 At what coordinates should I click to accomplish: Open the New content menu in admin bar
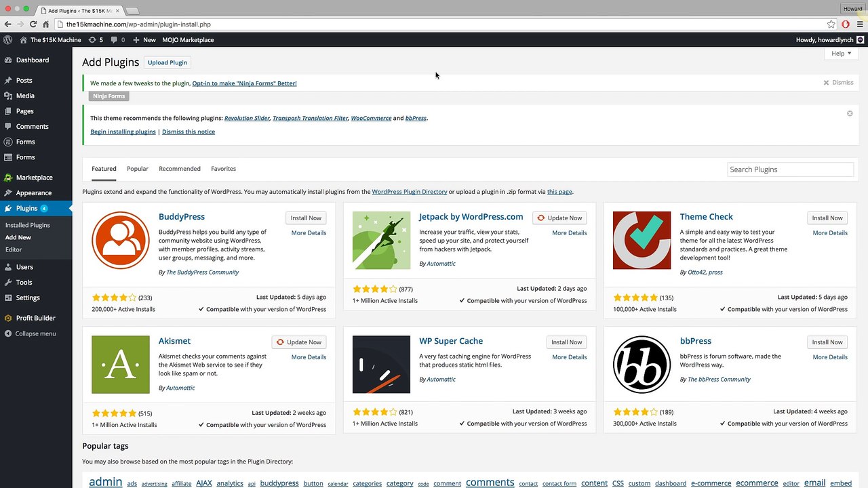[x=144, y=40]
